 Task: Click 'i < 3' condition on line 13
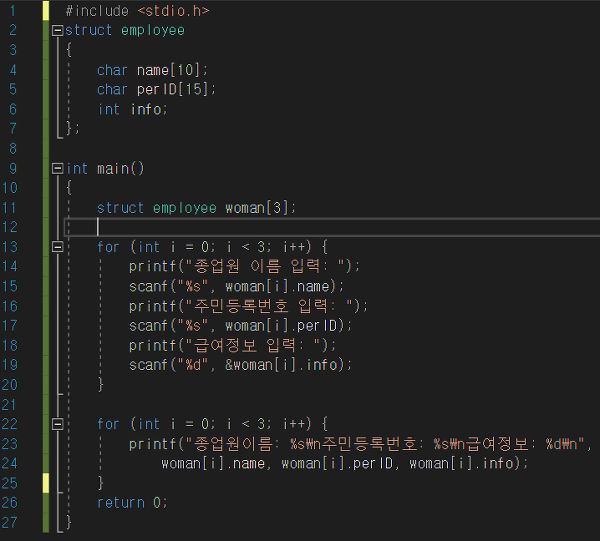pos(245,247)
